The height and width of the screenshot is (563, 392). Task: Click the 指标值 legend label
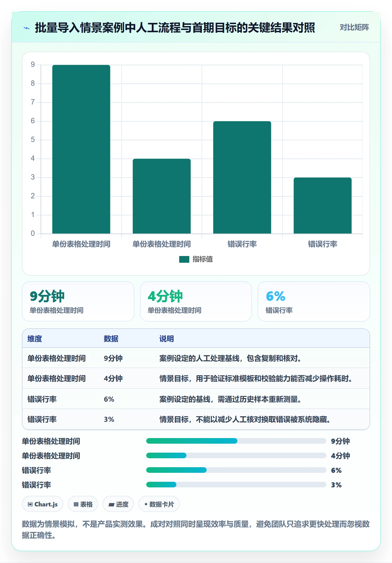click(202, 259)
